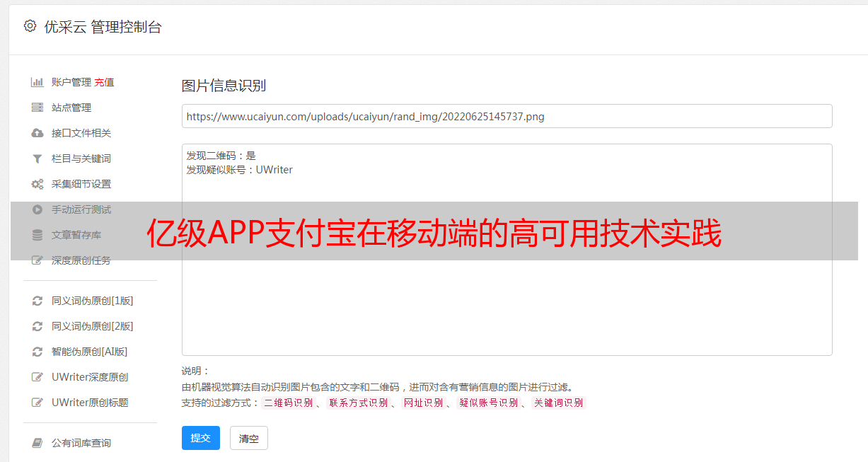
Task: Click the image URL input field
Action: click(507, 116)
